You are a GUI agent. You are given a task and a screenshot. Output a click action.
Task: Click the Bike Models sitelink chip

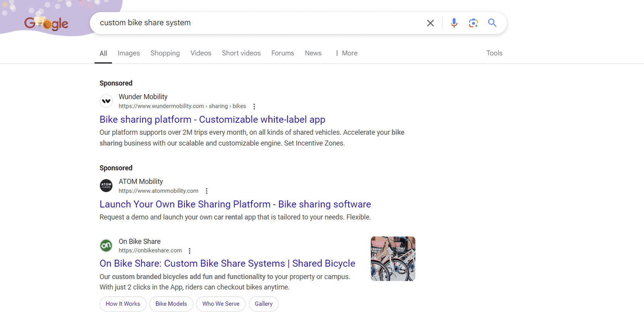pyautogui.click(x=171, y=304)
